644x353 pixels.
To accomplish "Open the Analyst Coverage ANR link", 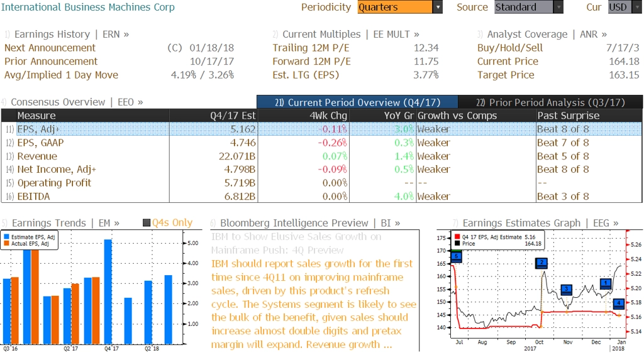I will (x=547, y=35).
